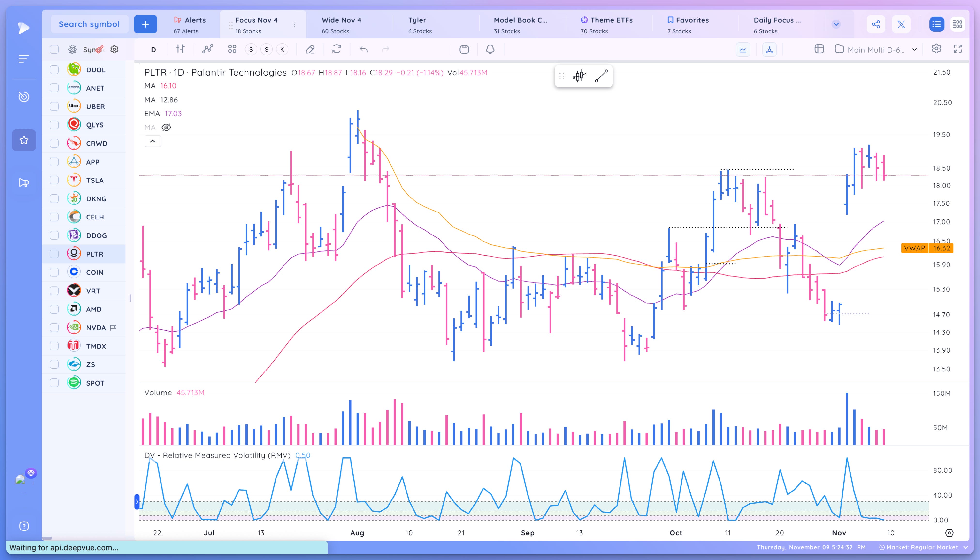This screenshot has height=560, width=980.
Task: Switch to list view icon
Action: tap(936, 24)
